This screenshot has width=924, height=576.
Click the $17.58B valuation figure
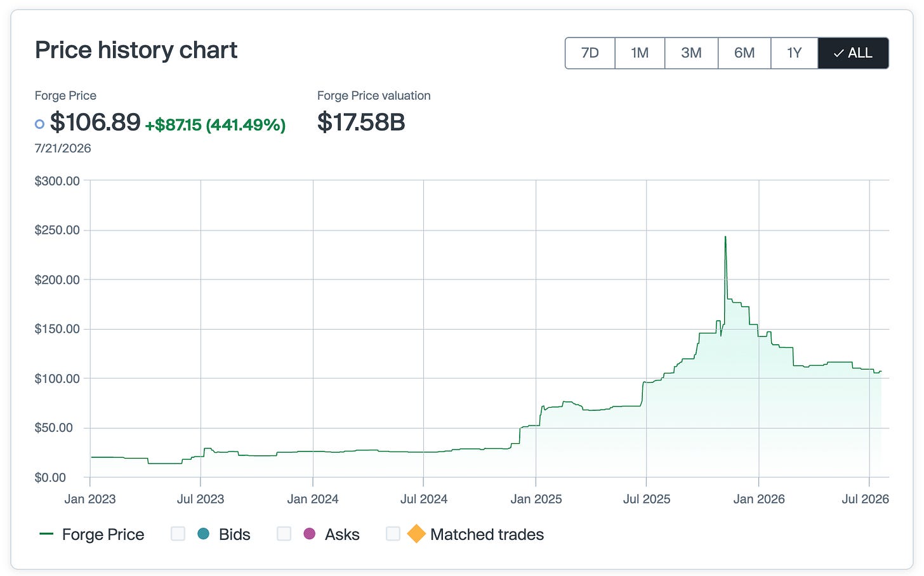[x=361, y=122]
